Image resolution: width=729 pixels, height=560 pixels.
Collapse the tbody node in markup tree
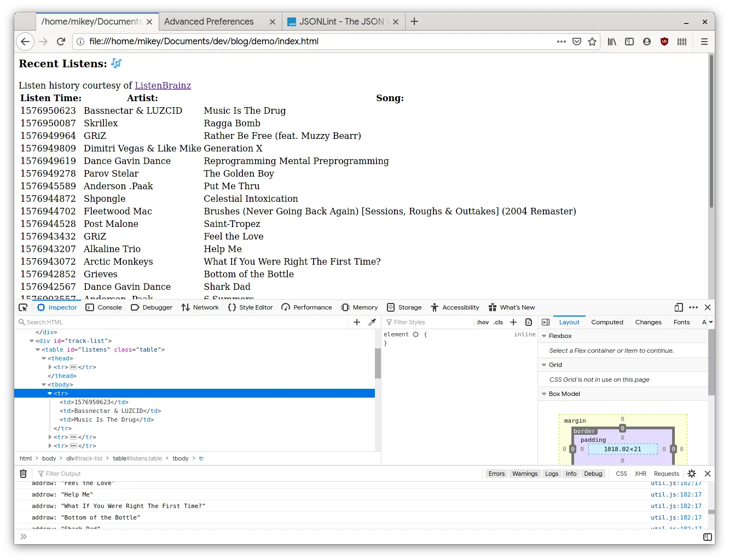(44, 384)
